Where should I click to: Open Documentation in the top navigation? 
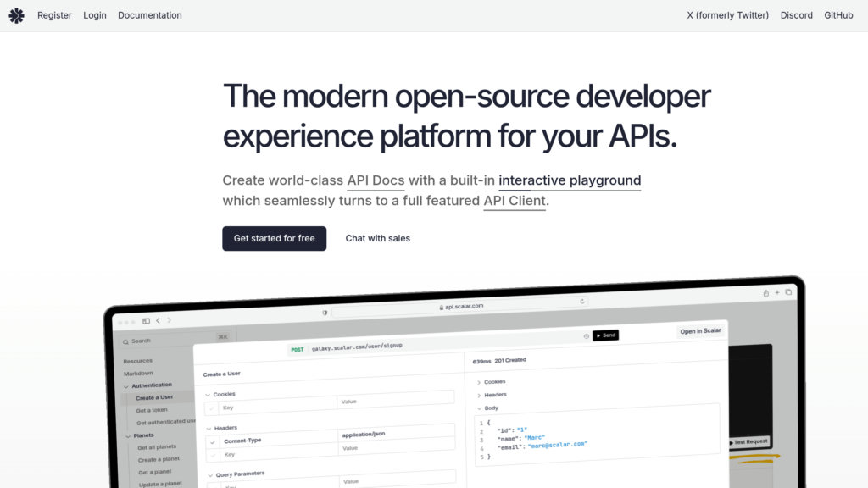tap(149, 15)
